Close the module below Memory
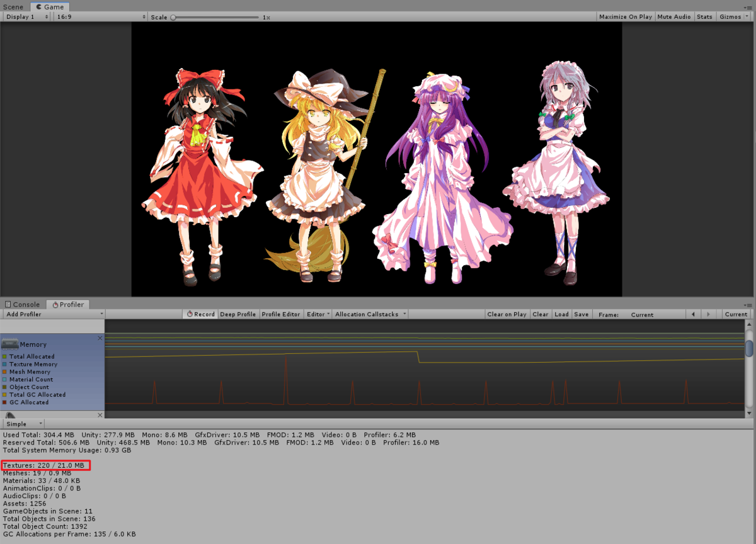 100,415
